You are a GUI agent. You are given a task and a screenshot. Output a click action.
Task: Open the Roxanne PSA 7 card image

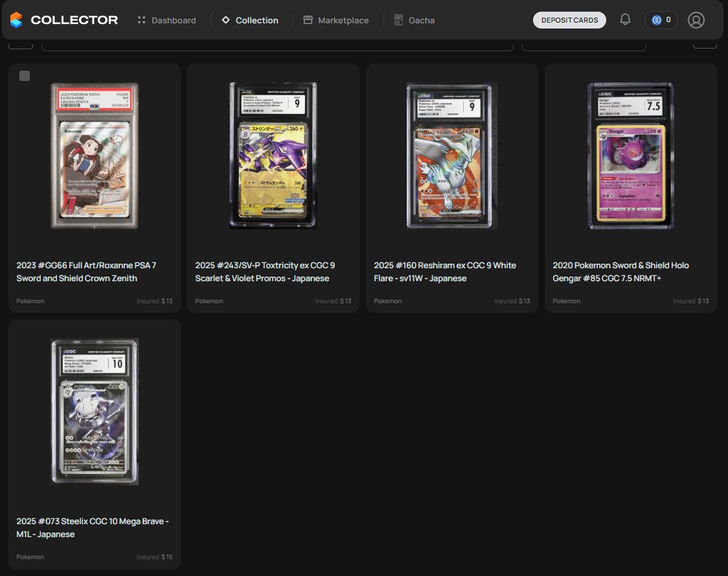[x=95, y=156]
